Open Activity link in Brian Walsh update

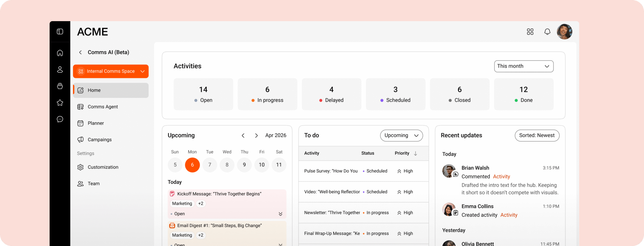click(x=501, y=177)
